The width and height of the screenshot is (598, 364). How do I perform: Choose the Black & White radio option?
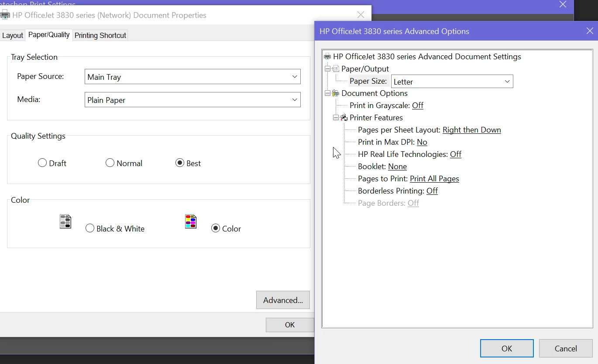[90, 228]
